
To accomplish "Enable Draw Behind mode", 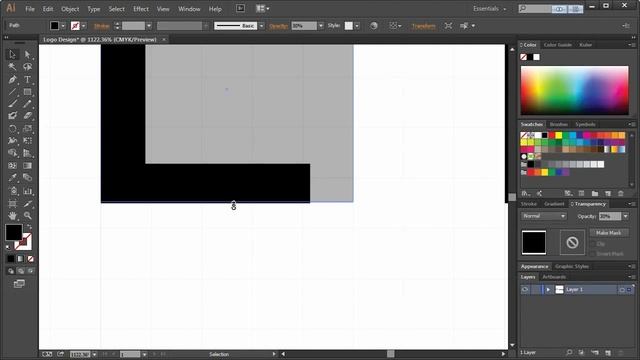I will [21, 271].
